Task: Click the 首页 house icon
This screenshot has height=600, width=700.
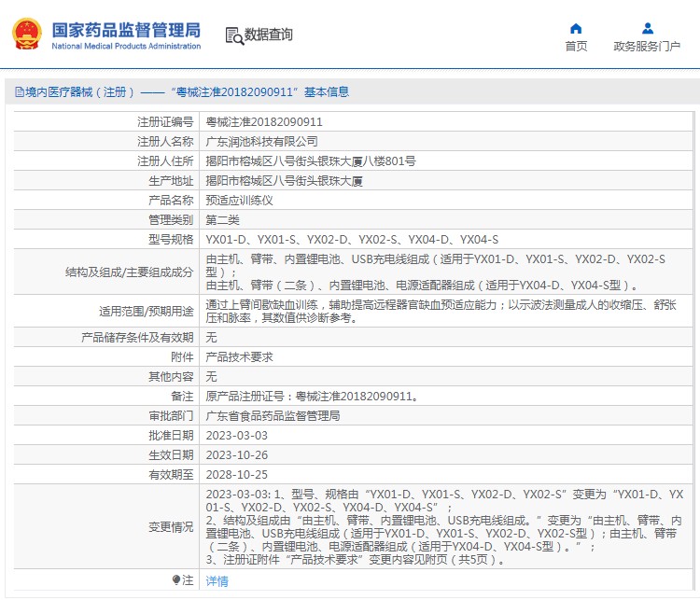Action: (576, 28)
